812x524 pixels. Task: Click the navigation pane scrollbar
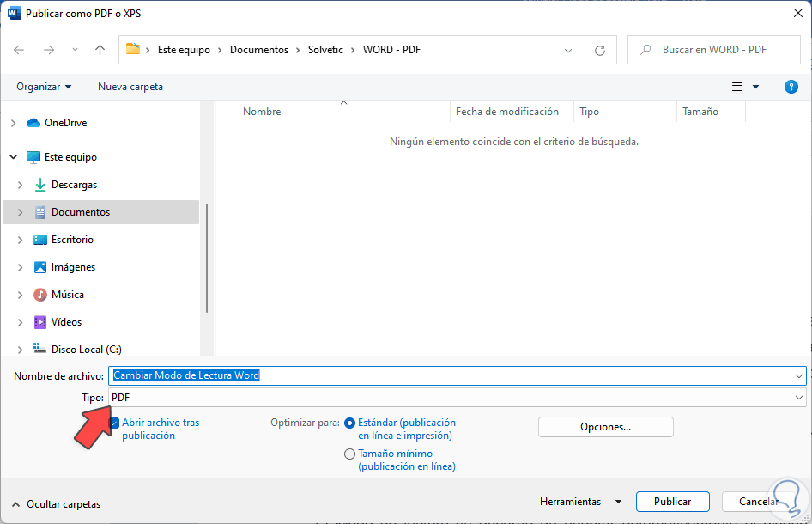tap(206, 258)
